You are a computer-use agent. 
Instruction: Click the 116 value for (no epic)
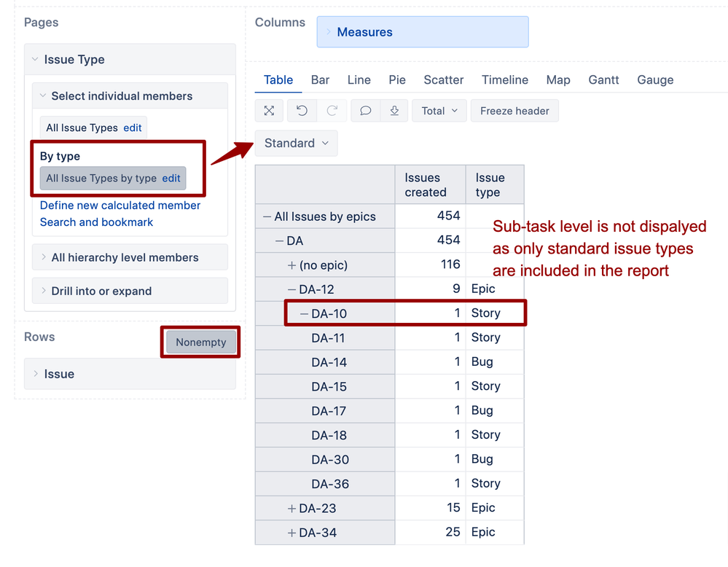click(x=450, y=265)
